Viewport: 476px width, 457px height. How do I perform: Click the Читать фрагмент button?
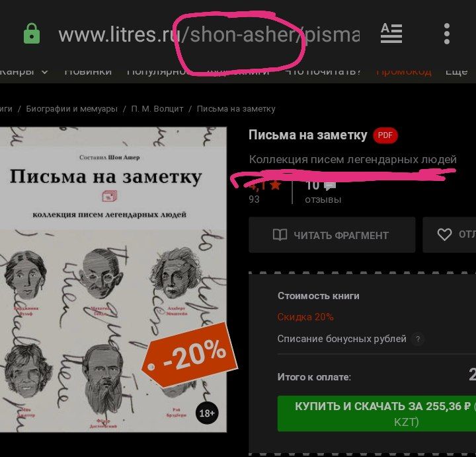pyautogui.click(x=332, y=234)
